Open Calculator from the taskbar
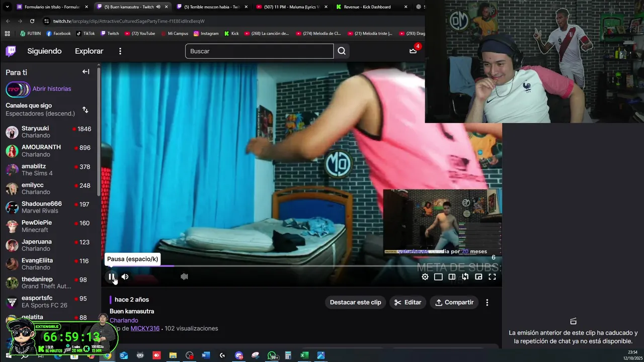The image size is (644, 362). [288, 355]
